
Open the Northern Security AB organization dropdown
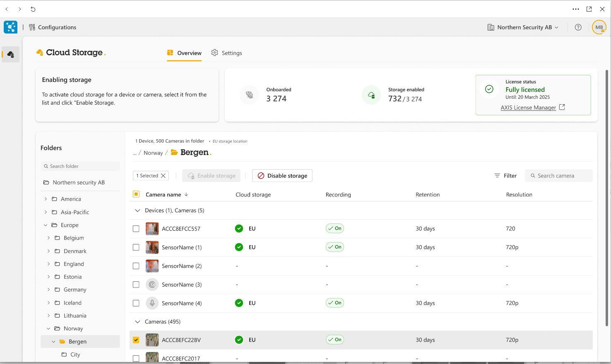523,27
